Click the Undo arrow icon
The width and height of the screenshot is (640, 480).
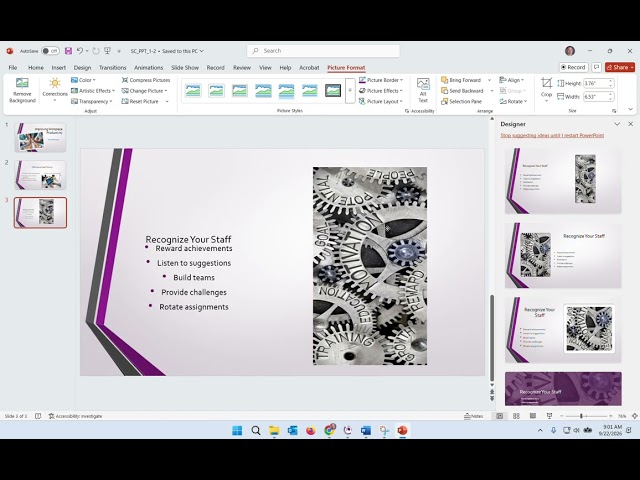[80, 51]
